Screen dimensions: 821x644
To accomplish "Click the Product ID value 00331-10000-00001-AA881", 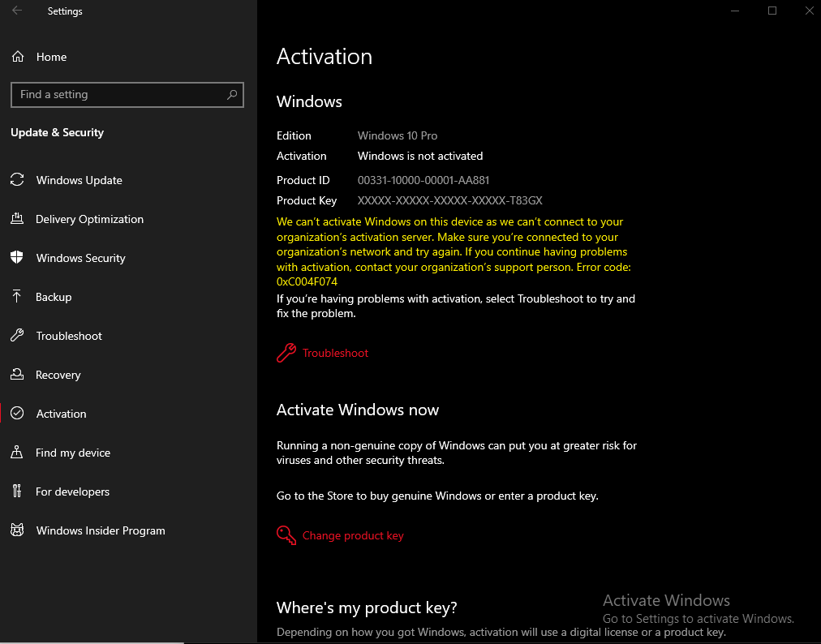I will (x=423, y=180).
